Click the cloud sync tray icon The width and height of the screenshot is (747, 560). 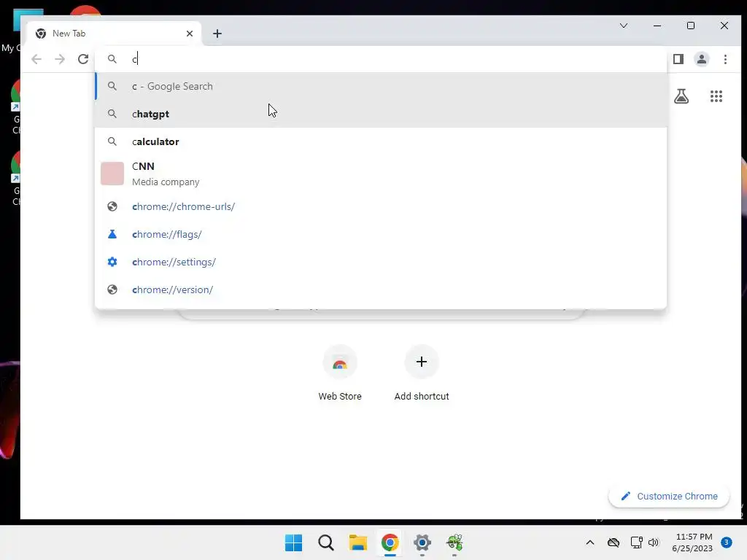point(613,542)
